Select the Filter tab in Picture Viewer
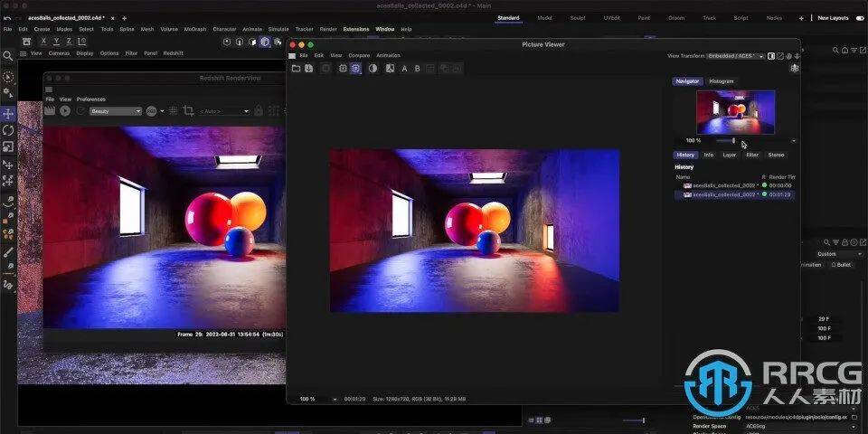868x434 pixels. click(751, 155)
